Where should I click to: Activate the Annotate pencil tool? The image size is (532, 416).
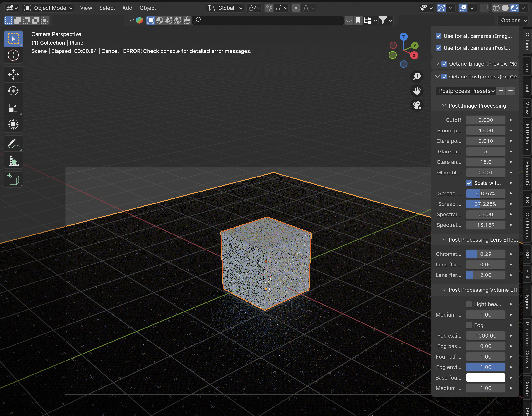tap(13, 144)
